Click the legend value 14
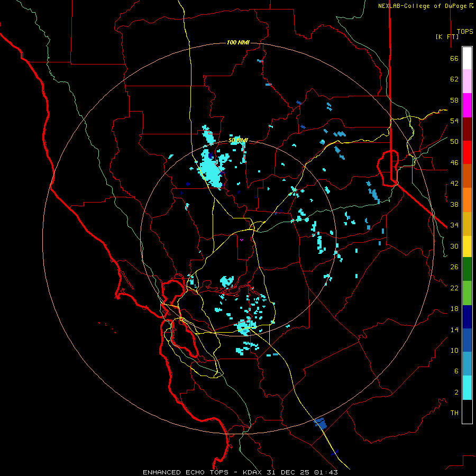 (x=454, y=329)
